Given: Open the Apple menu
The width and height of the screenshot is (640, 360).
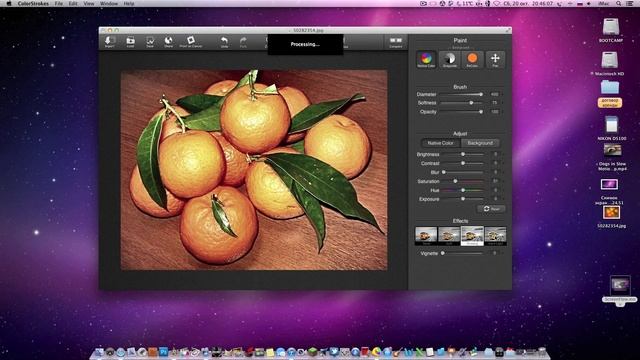Looking at the screenshot, I should pos(9,3).
